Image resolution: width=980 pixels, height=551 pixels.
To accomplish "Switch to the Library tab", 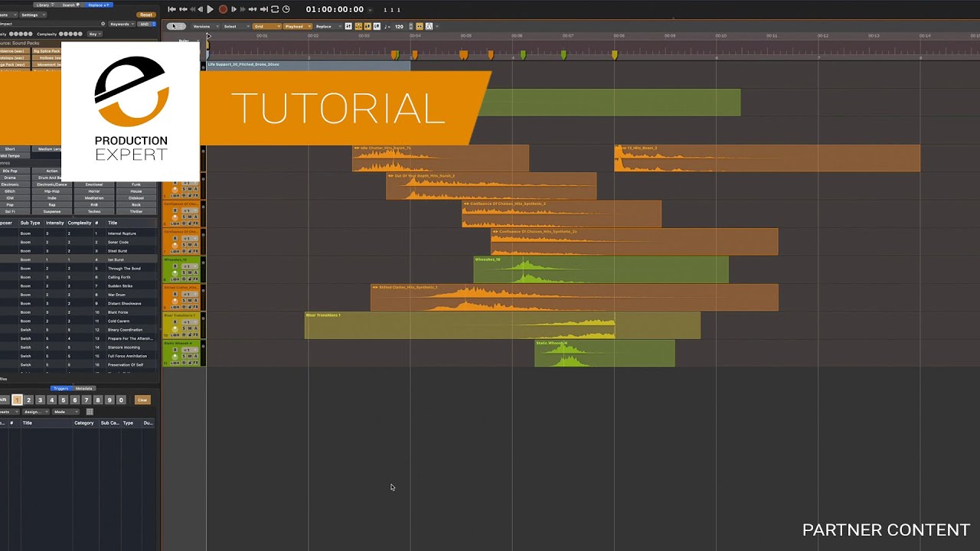I will coord(45,5).
